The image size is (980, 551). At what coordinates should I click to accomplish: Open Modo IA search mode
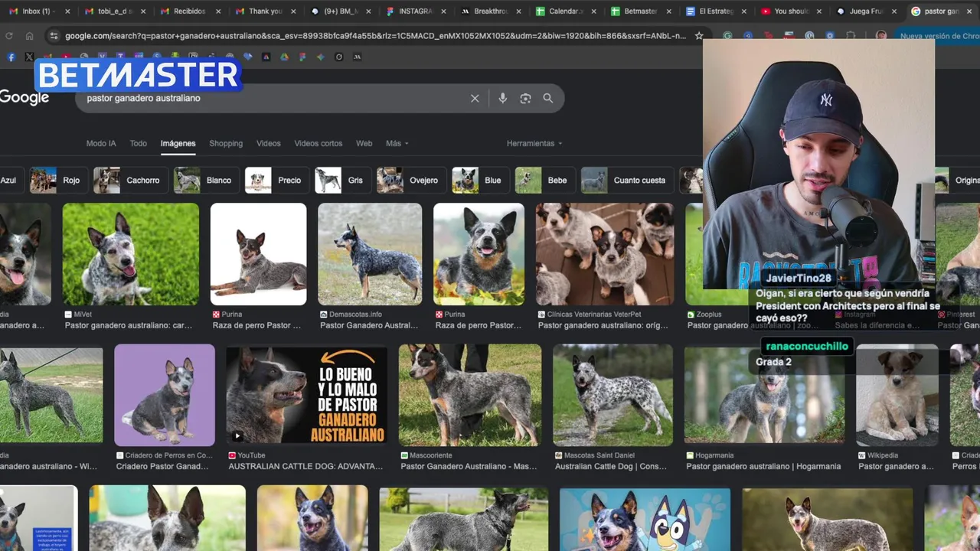(101, 143)
